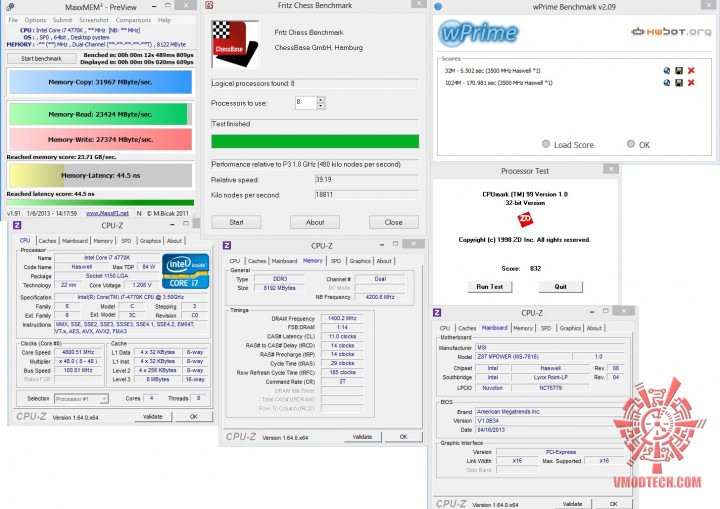Switch to CPU tab in CPU-Z Mainboard window
Image resolution: width=720 pixels, height=509 pixels.
445,328
